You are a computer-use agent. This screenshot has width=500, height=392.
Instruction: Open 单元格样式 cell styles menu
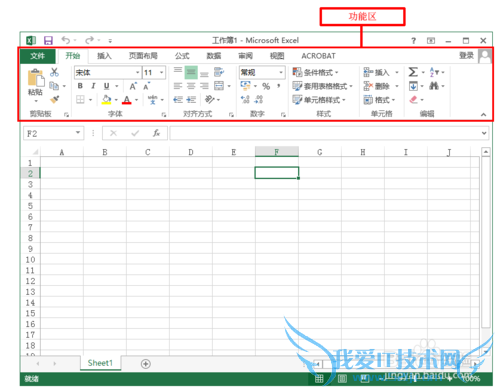pyautogui.click(x=319, y=100)
